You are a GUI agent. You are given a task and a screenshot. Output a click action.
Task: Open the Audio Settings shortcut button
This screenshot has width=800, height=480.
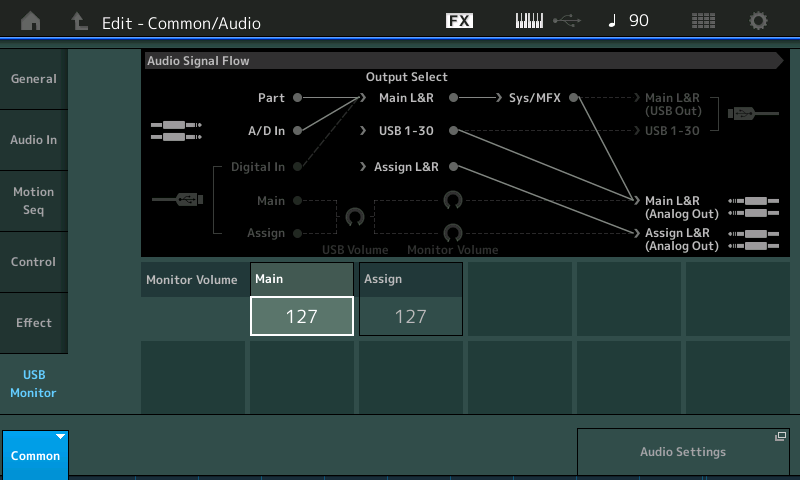pos(683,452)
